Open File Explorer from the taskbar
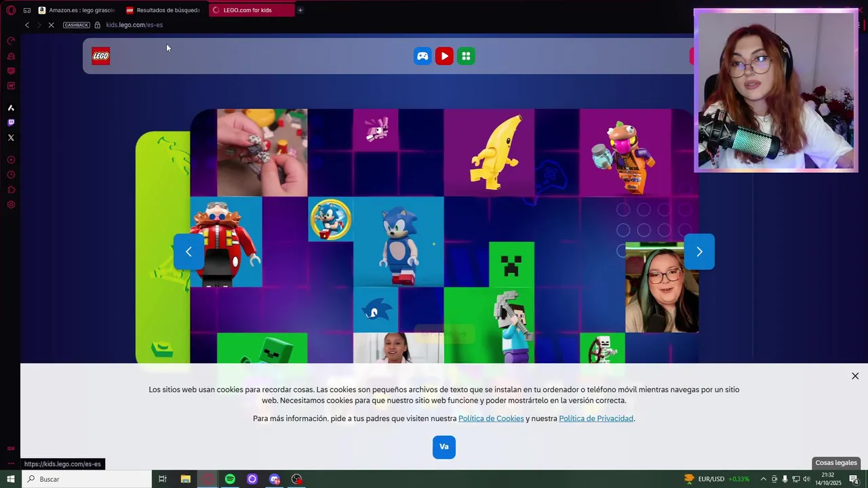The height and width of the screenshot is (488, 868). point(185,479)
